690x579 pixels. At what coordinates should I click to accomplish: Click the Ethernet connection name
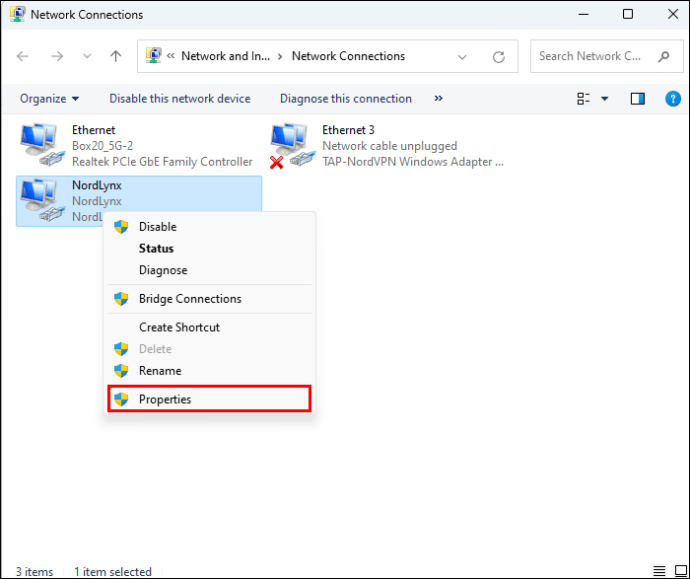[x=93, y=130]
